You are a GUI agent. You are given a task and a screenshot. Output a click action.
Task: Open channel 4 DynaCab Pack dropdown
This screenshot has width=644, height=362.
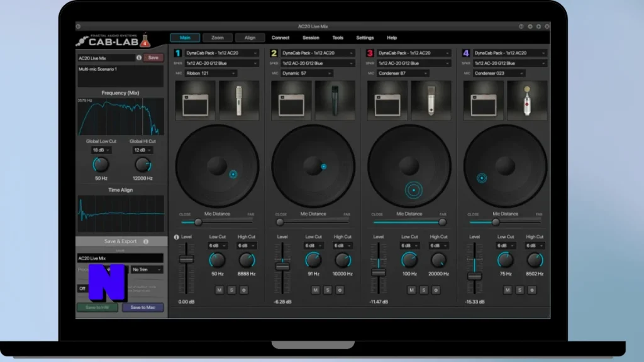pyautogui.click(x=509, y=53)
